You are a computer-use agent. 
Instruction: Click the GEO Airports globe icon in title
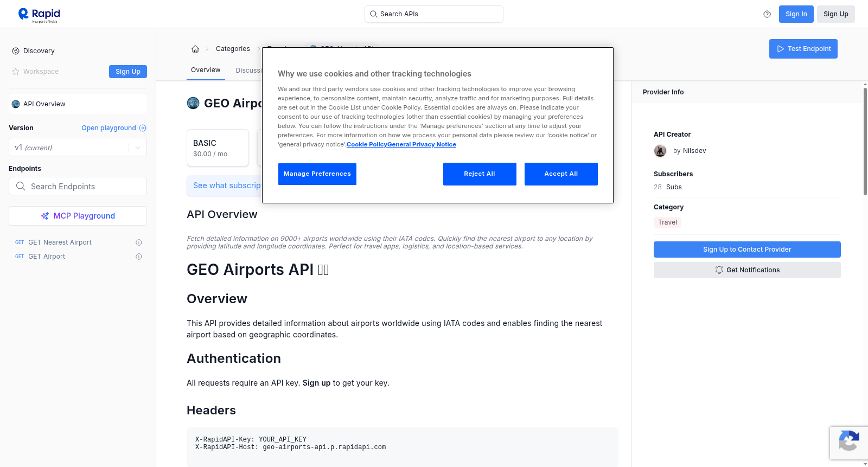coord(193,103)
